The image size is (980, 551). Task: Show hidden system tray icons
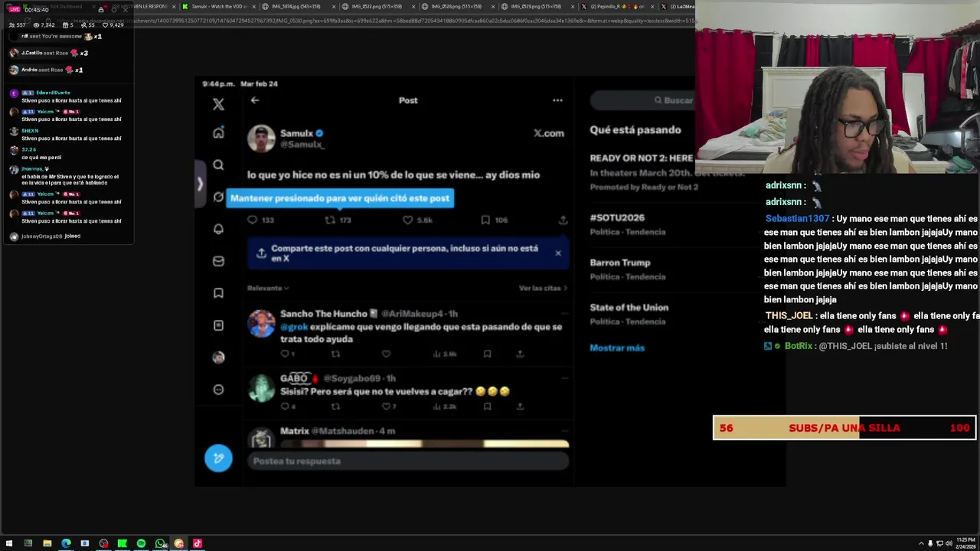[921, 543]
